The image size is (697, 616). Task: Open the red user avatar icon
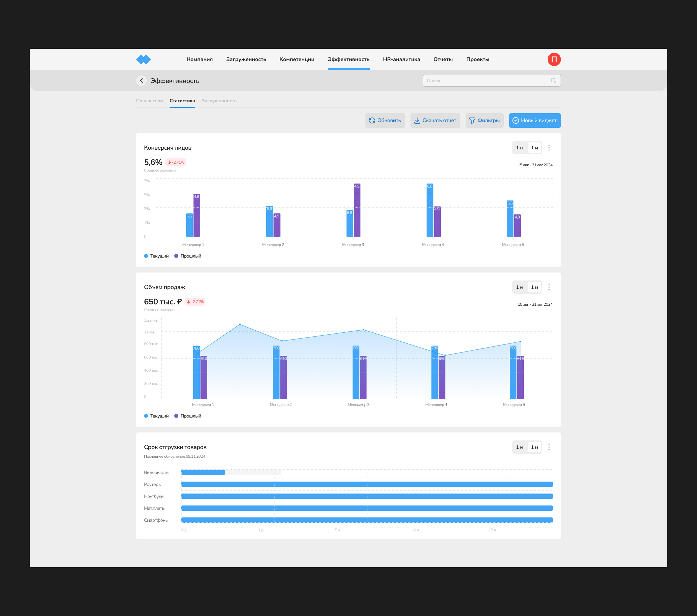[x=554, y=59]
